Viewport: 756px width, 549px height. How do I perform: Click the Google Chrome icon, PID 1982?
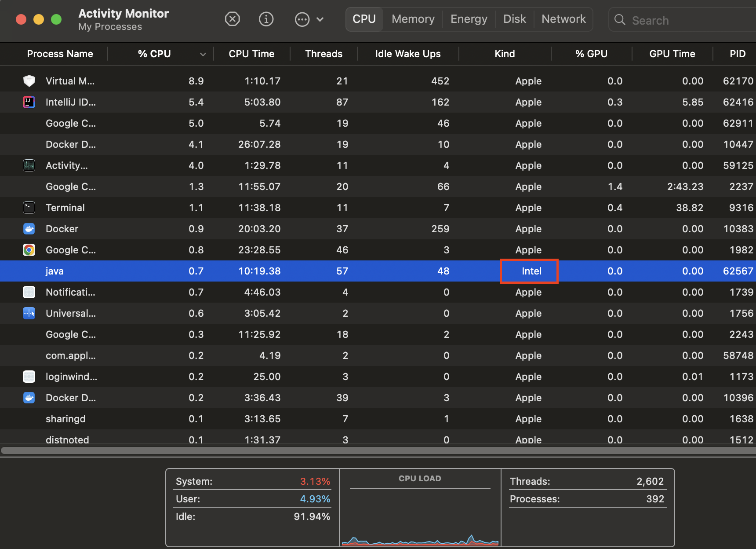29,250
